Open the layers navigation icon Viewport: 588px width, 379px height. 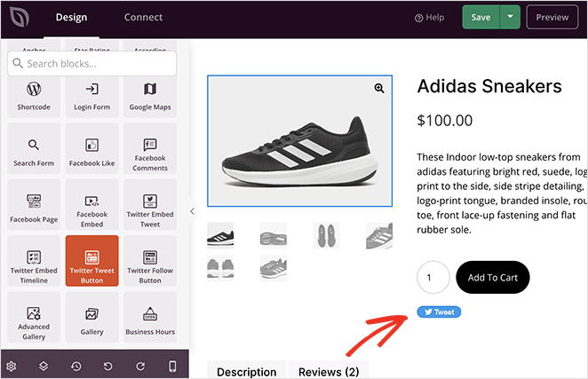click(44, 367)
